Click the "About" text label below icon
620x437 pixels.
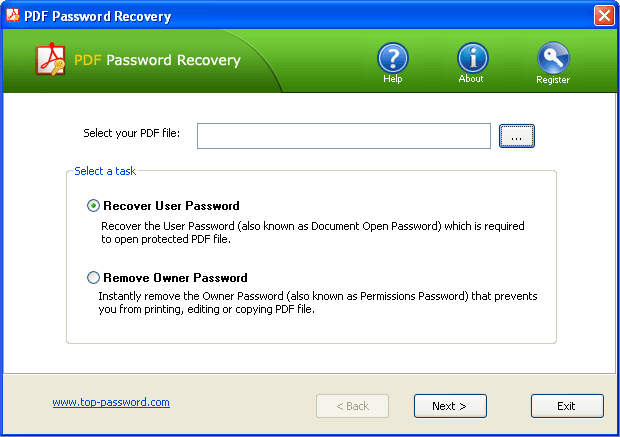pos(471,79)
